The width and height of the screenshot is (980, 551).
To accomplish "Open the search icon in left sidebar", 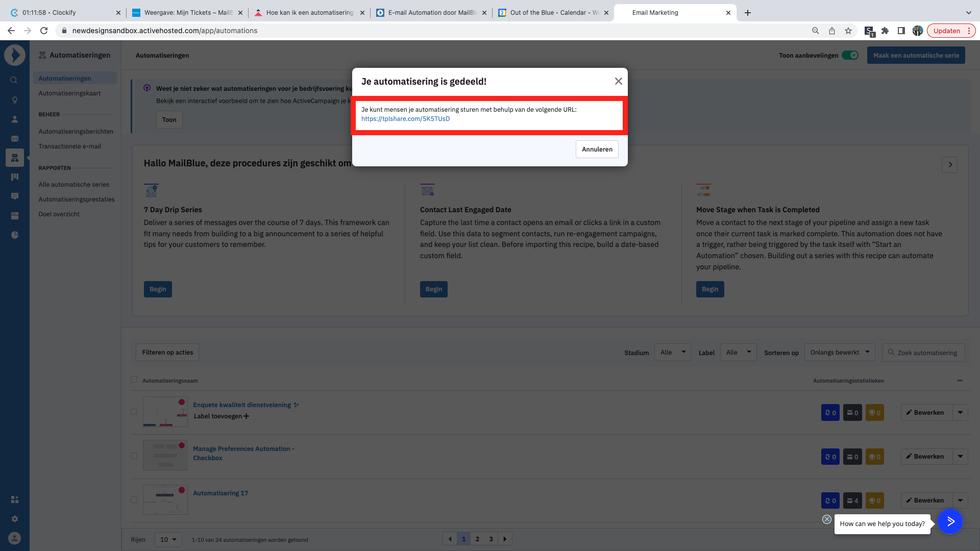I will (14, 80).
